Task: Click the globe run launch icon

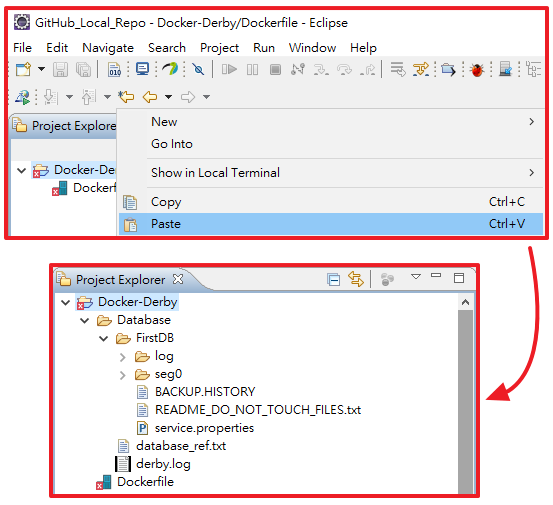Action: (23, 97)
